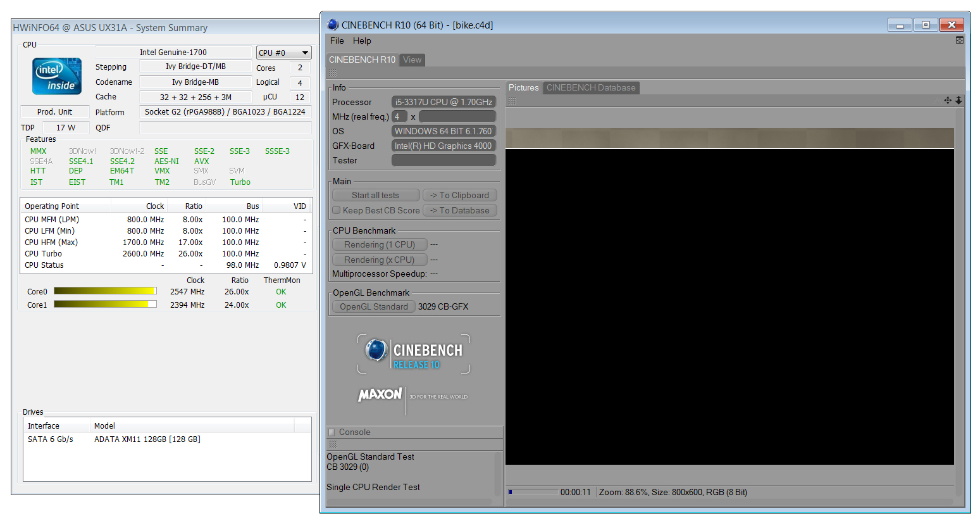Click the To Clipboard button
The height and width of the screenshot is (523, 980).
pos(460,195)
